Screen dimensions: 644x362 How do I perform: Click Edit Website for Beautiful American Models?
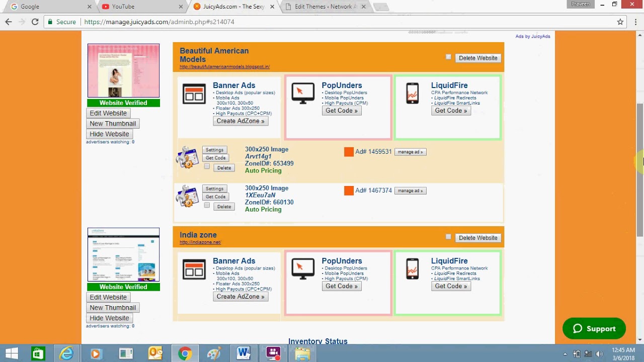coord(108,113)
